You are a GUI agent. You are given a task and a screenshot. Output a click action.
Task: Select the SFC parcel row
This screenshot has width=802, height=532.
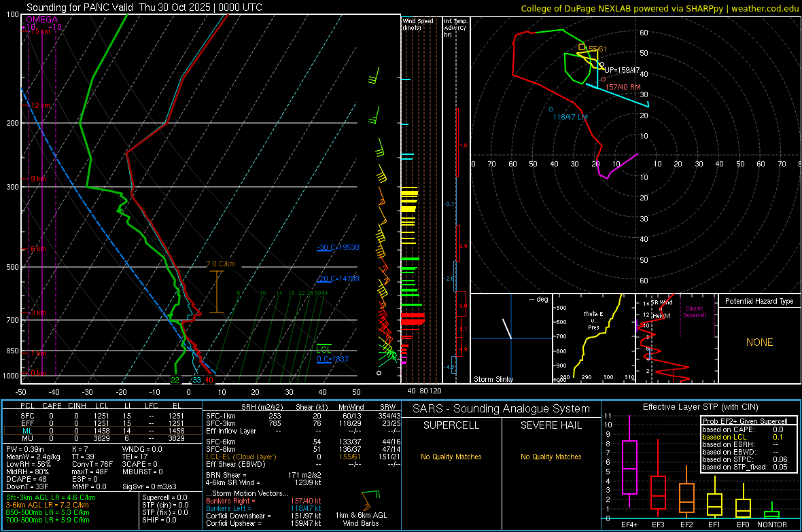103,416
